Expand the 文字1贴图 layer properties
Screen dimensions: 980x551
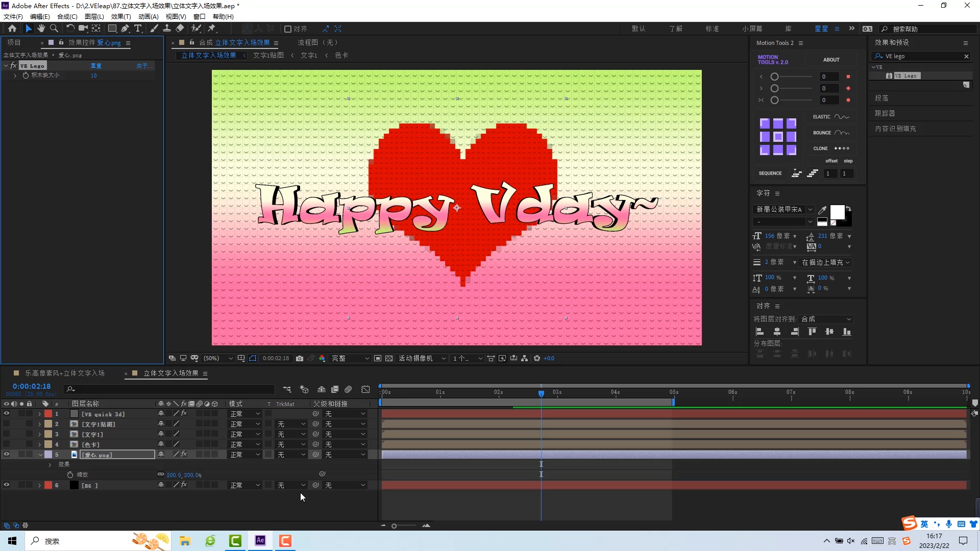coord(39,424)
